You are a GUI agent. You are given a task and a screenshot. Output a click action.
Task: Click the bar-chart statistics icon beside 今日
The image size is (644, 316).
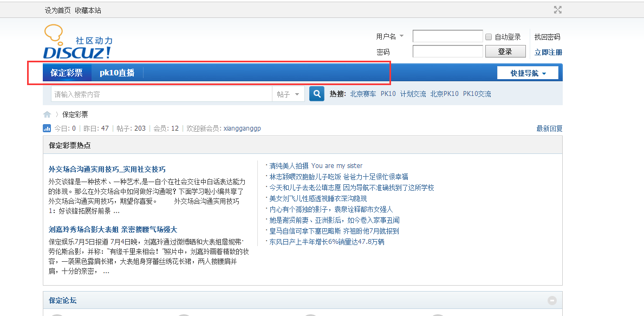pyautogui.click(x=47, y=128)
